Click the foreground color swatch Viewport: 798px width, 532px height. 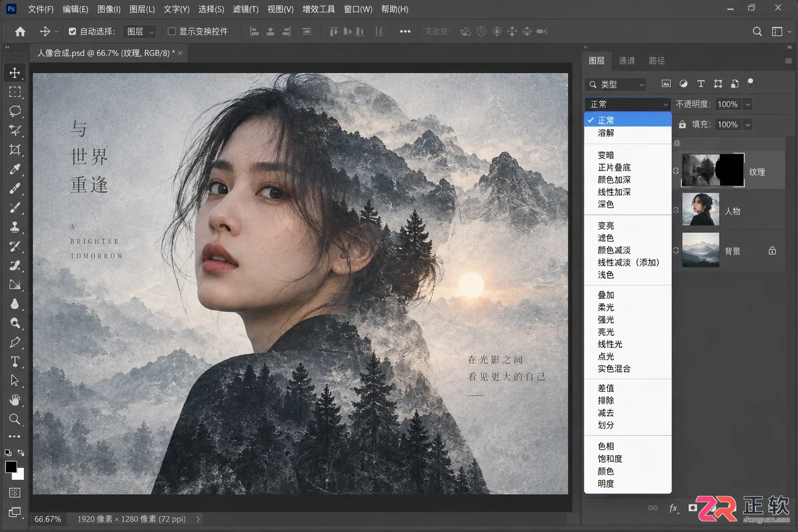(x=11, y=467)
